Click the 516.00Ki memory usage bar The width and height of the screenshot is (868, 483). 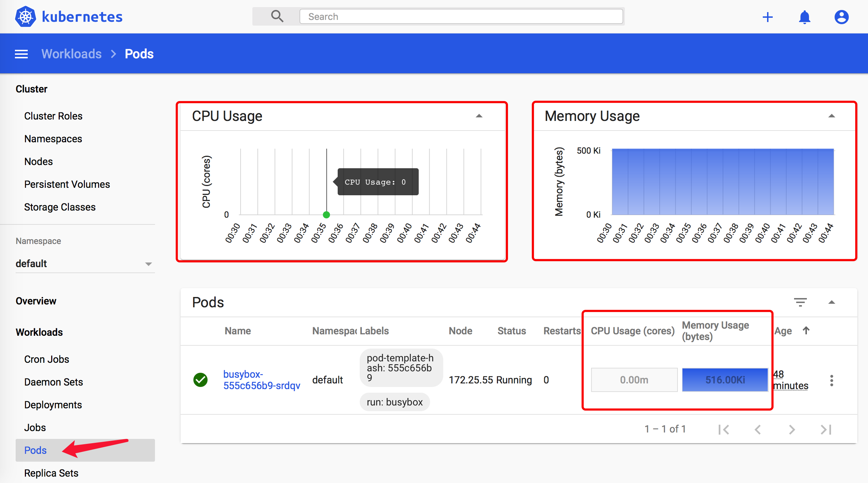pos(725,380)
